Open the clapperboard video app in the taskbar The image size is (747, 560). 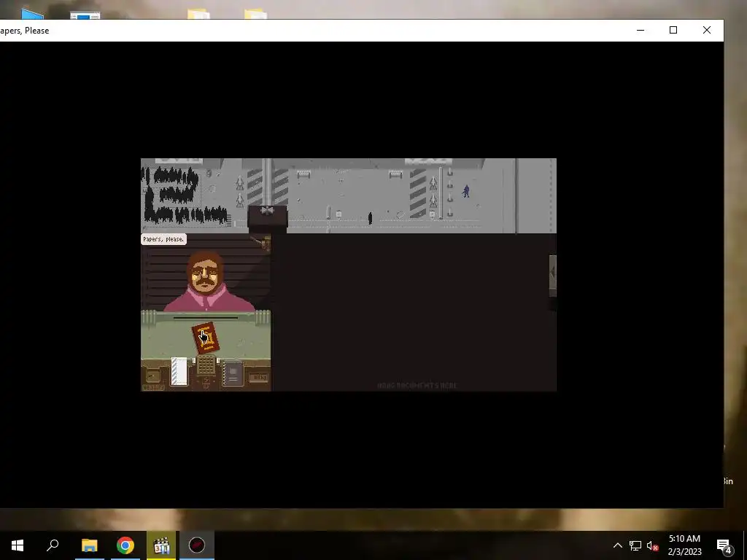(x=161, y=545)
